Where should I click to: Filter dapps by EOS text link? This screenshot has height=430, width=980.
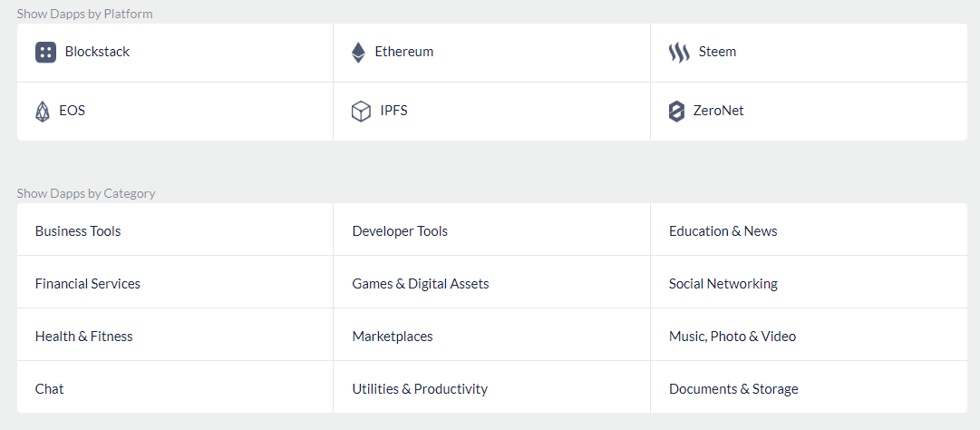tap(72, 112)
